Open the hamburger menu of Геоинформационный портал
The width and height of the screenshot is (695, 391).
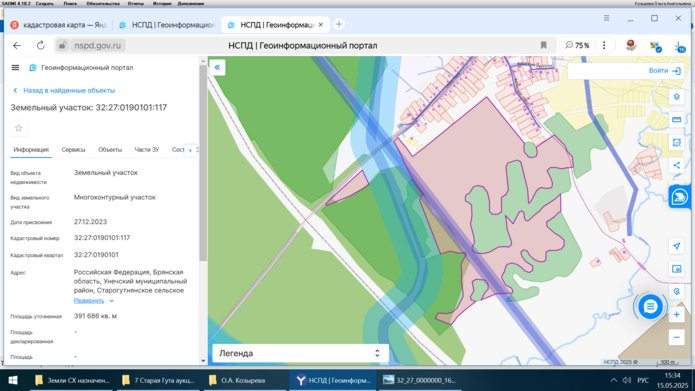pos(15,67)
